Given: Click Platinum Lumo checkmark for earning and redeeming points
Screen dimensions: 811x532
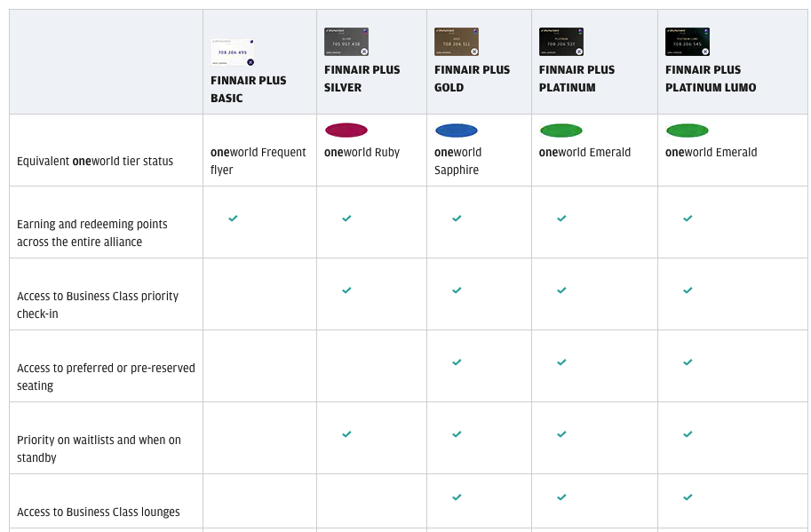Looking at the screenshot, I should 688,218.
